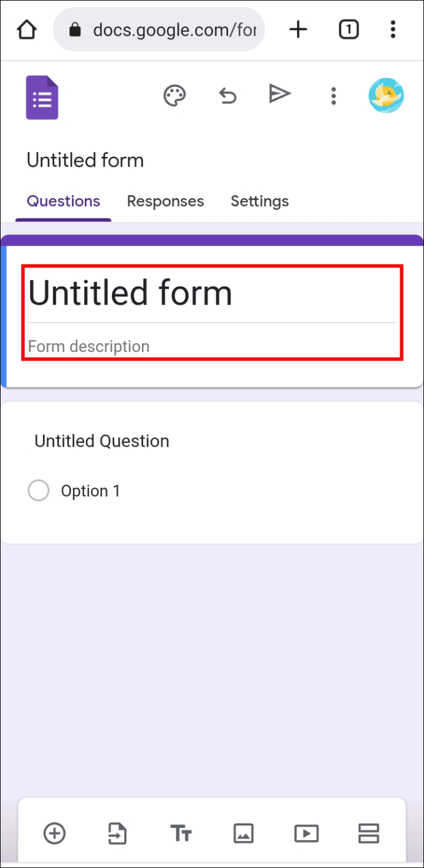Open the theme customization palette
Viewport: 424px width, 868px height.
pos(175,95)
